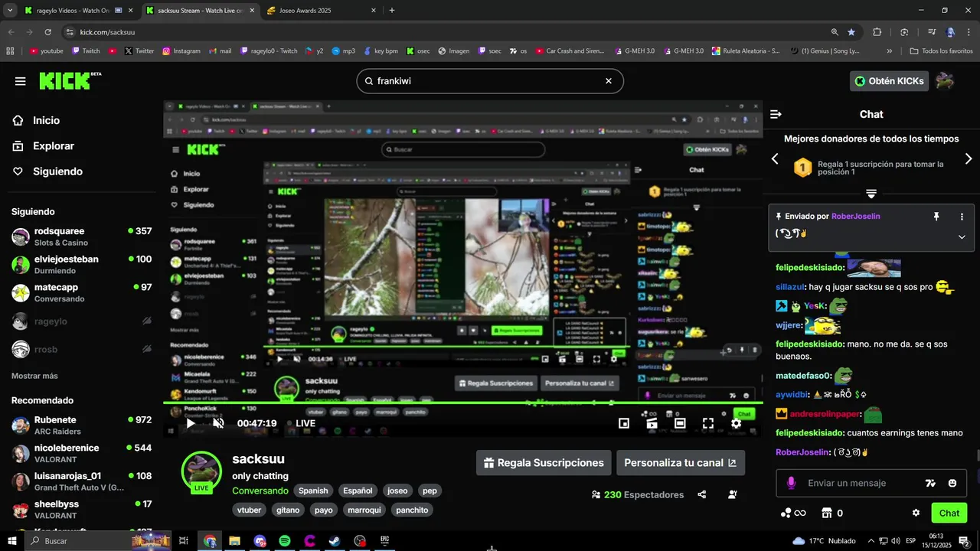Image resolution: width=980 pixels, height=551 pixels.
Task: Select the vtuber tag
Action: click(250, 510)
